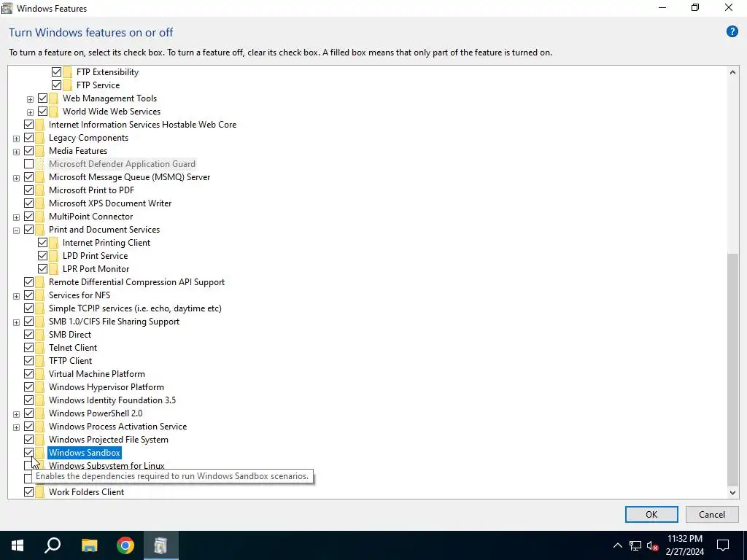The height and width of the screenshot is (560, 747).
Task: Click the feature list scrollbar thumb
Action: click(x=732, y=369)
